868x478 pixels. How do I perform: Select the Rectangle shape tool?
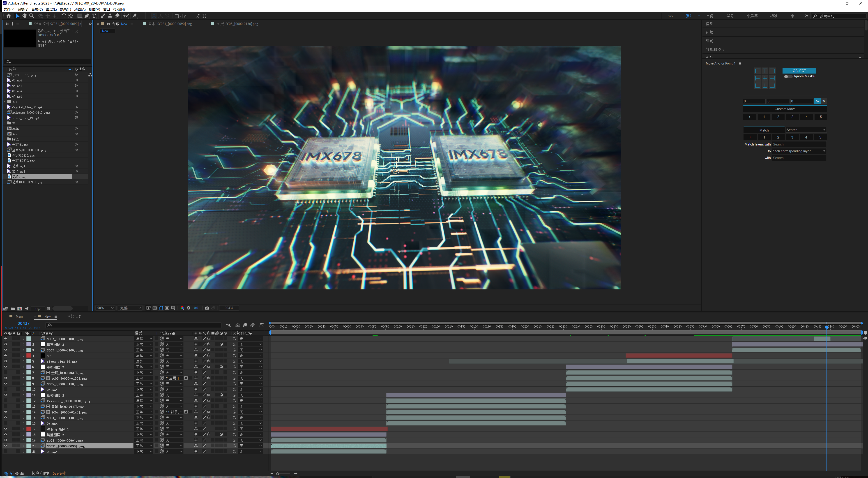[x=80, y=16]
